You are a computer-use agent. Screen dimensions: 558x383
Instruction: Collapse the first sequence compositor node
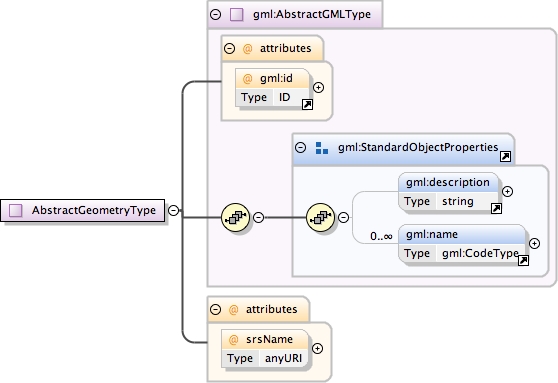258,217
